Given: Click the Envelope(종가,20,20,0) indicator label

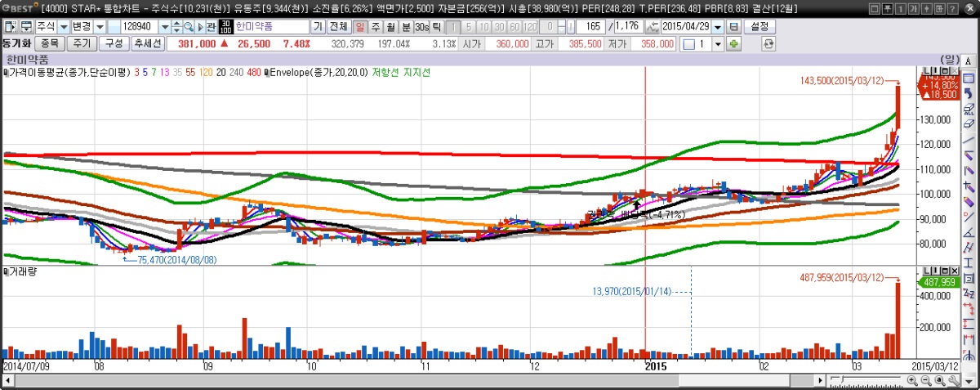Looking at the screenshot, I should click(318, 73).
